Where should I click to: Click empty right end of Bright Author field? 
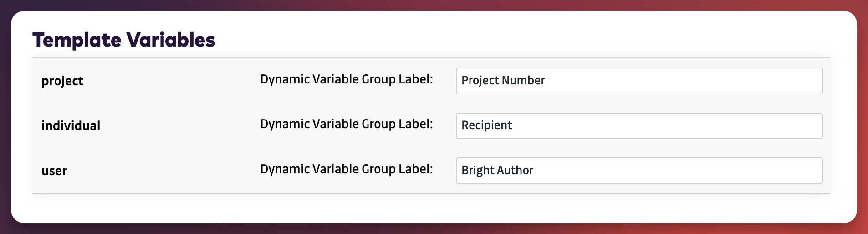(774, 171)
